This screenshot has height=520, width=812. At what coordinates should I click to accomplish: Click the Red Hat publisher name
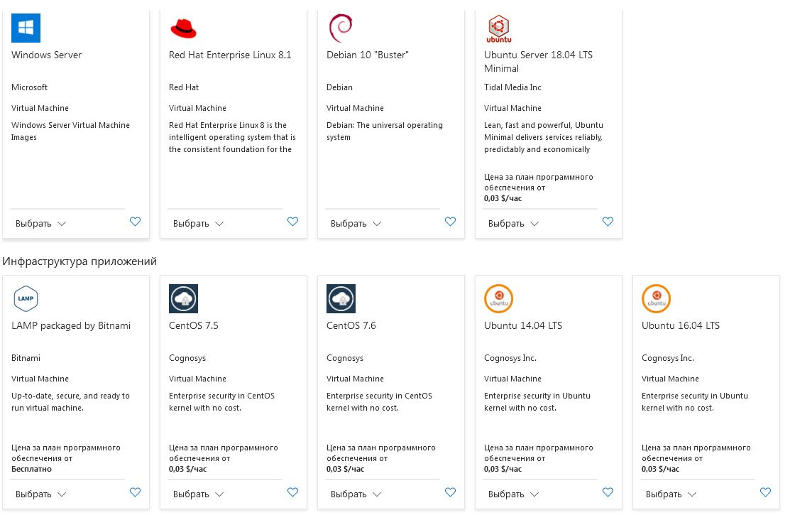point(184,87)
